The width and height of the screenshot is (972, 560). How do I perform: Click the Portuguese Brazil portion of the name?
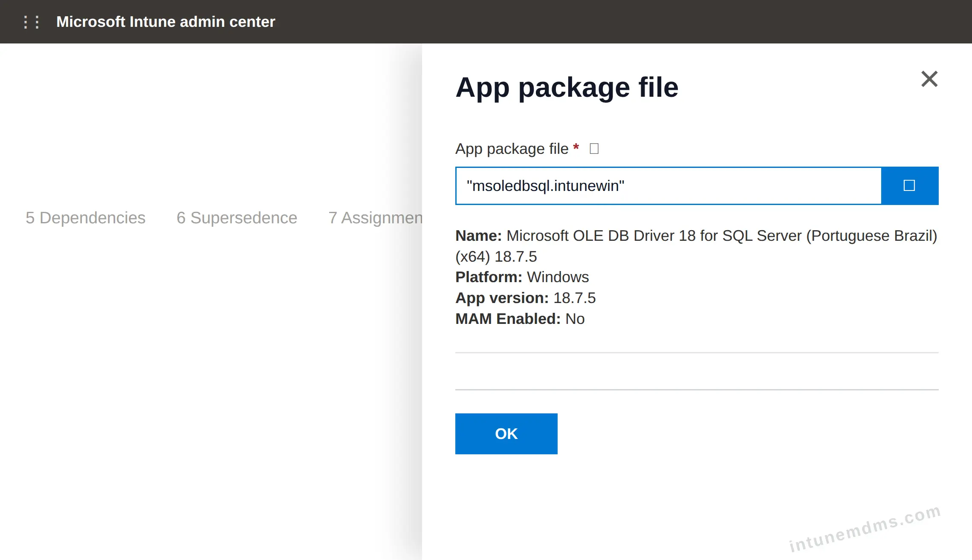[872, 236]
